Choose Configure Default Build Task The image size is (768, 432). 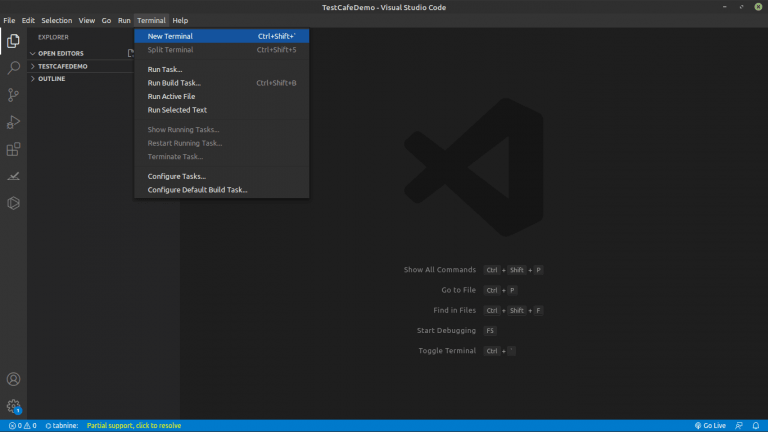click(x=197, y=189)
